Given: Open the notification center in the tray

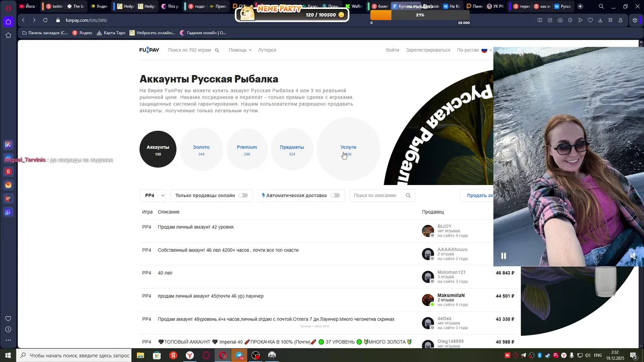Looking at the screenshot, I should [633, 355].
